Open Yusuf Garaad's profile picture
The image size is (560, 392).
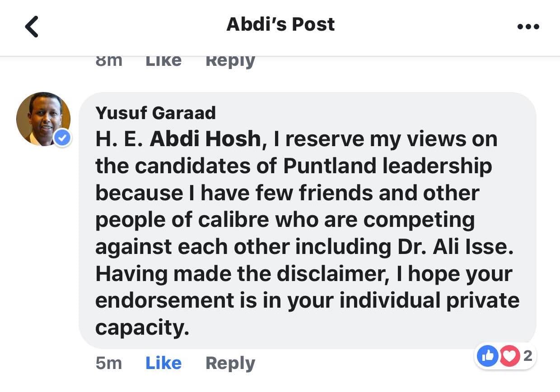43,119
